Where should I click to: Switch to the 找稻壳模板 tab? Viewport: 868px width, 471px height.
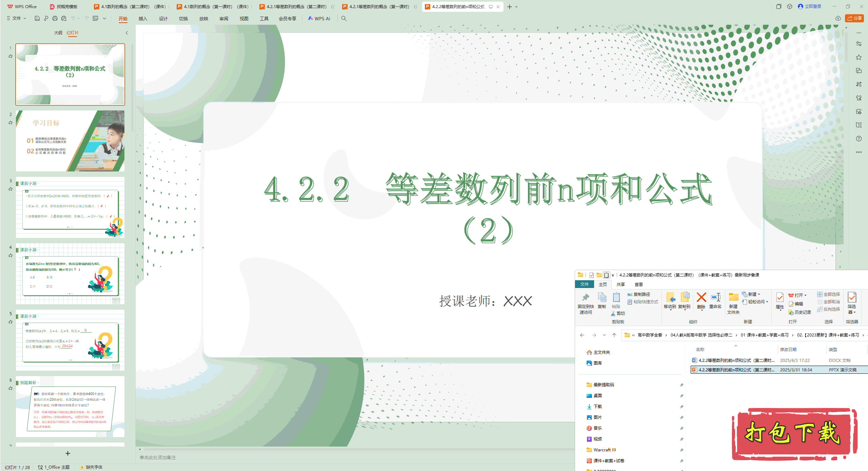click(x=64, y=7)
